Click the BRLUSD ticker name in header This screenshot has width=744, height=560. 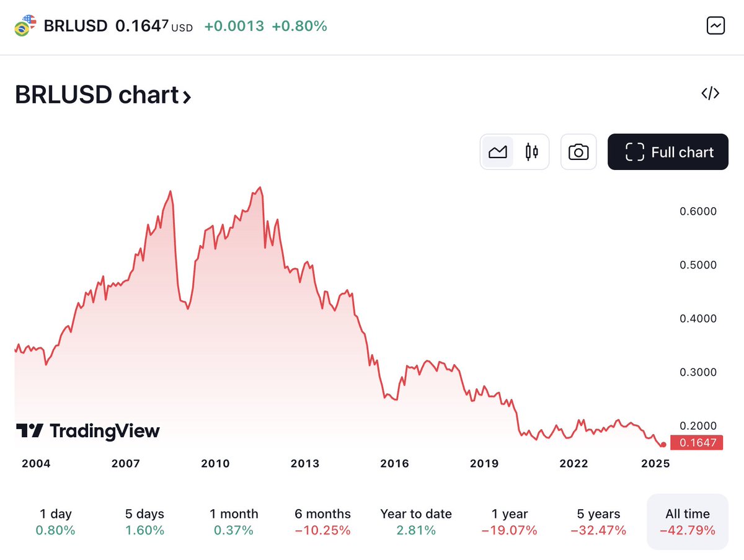click(76, 26)
